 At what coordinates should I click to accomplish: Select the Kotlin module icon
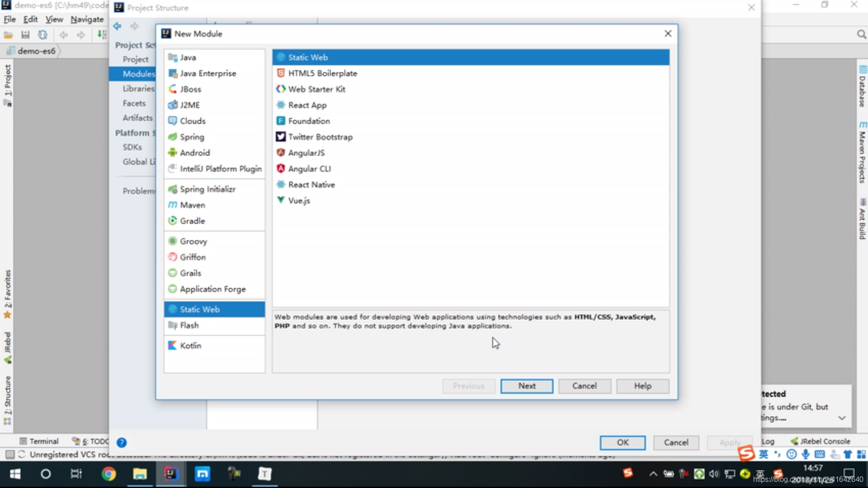[172, 345]
